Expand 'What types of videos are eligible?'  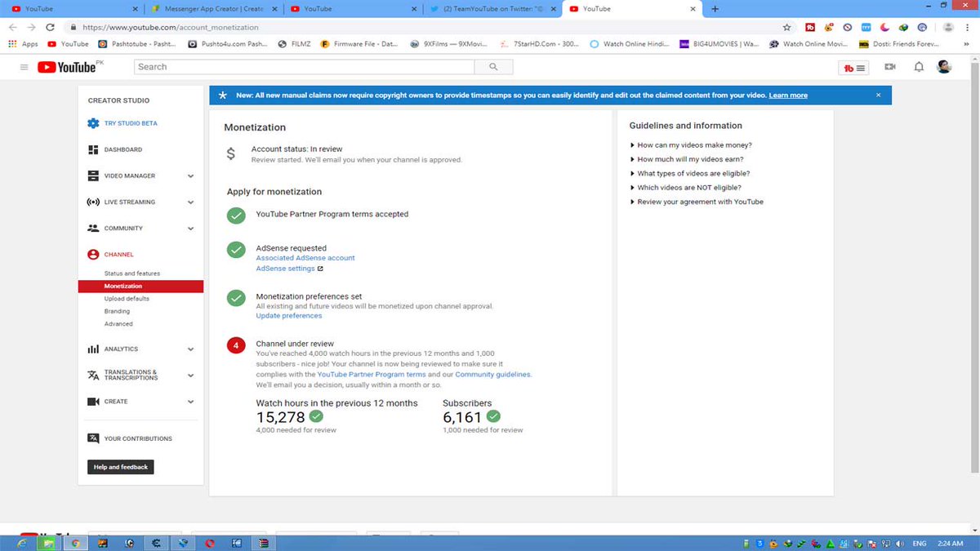[x=690, y=174]
